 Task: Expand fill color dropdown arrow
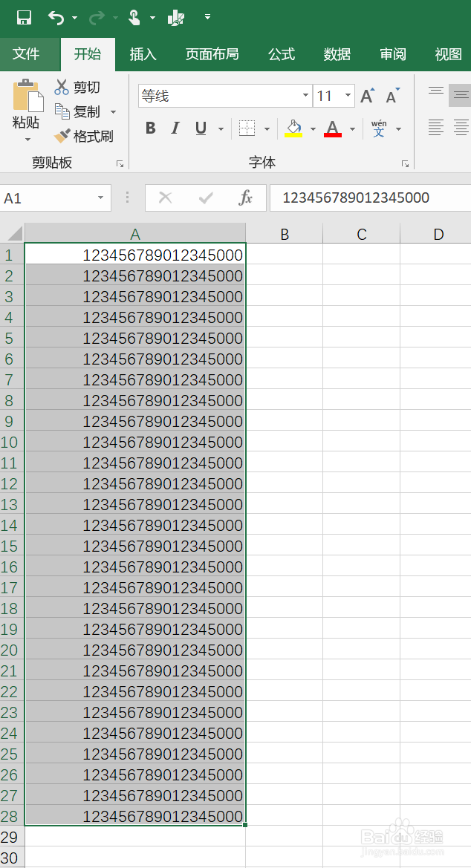[313, 129]
